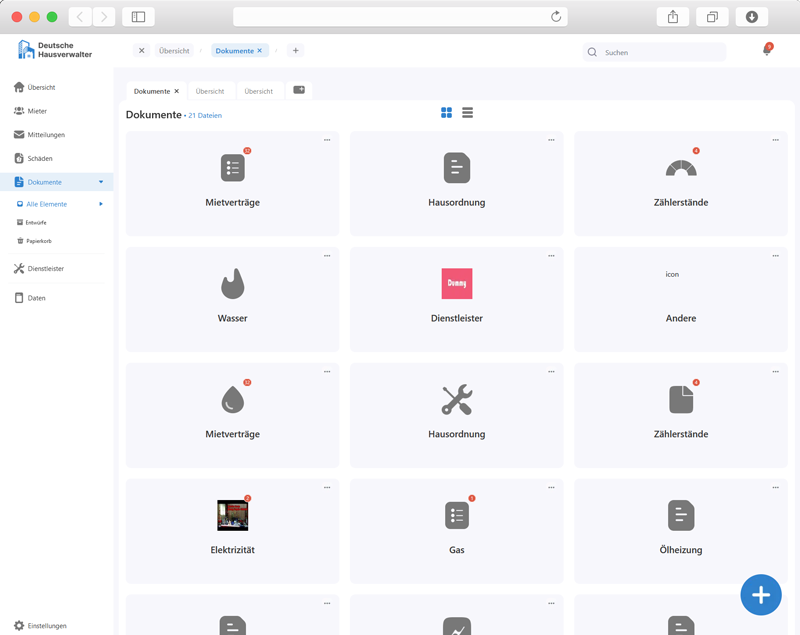Open the Elektrizität folder thumbnail
This screenshot has height=635, width=800.
pyautogui.click(x=232, y=515)
